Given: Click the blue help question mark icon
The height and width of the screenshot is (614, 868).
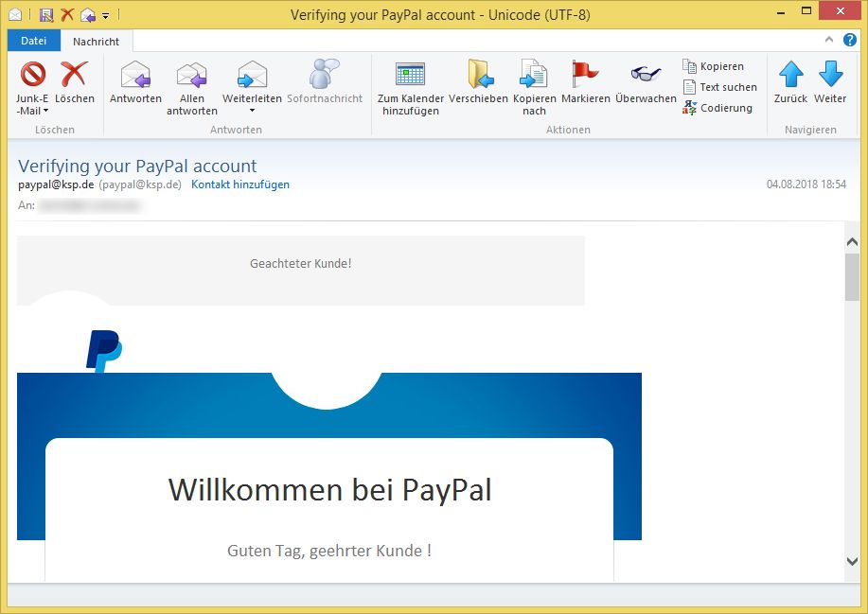Looking at the screenshot, I should 850,40.
